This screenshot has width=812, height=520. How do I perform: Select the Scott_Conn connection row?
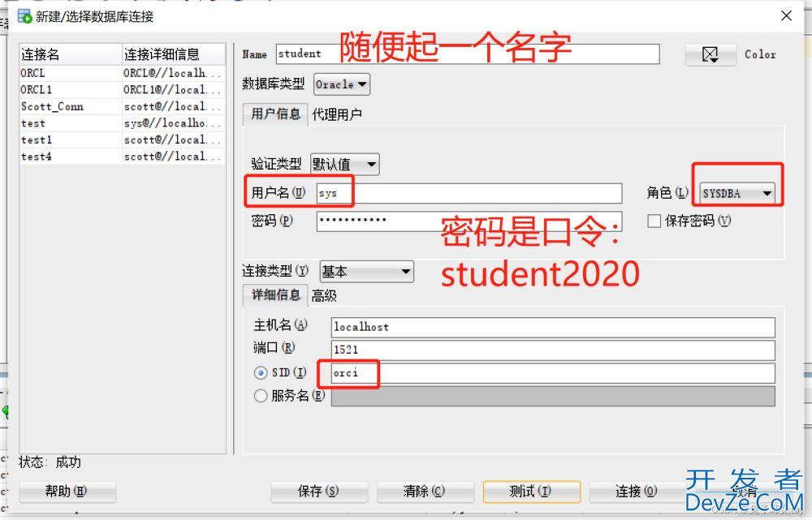(x=123, y=106)
